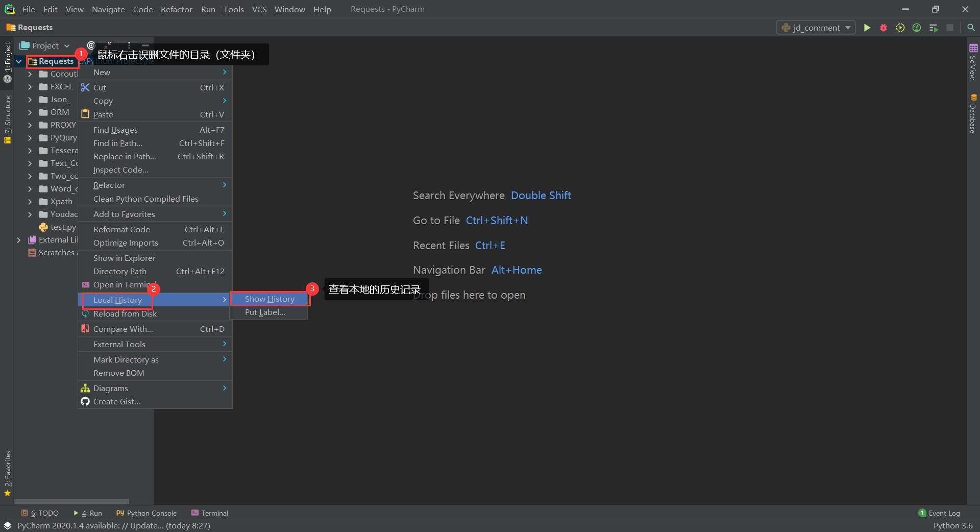Viewport: 980px width, 532px height.
Task: Click the Search Everywhere magnifier icon
Action: [x=971, y=28]
